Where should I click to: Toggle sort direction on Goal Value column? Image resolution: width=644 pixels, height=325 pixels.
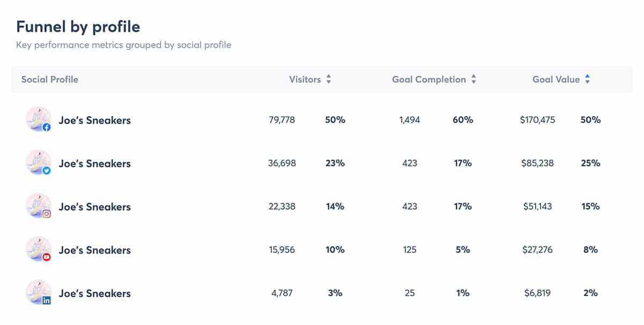tap(589, 79)
